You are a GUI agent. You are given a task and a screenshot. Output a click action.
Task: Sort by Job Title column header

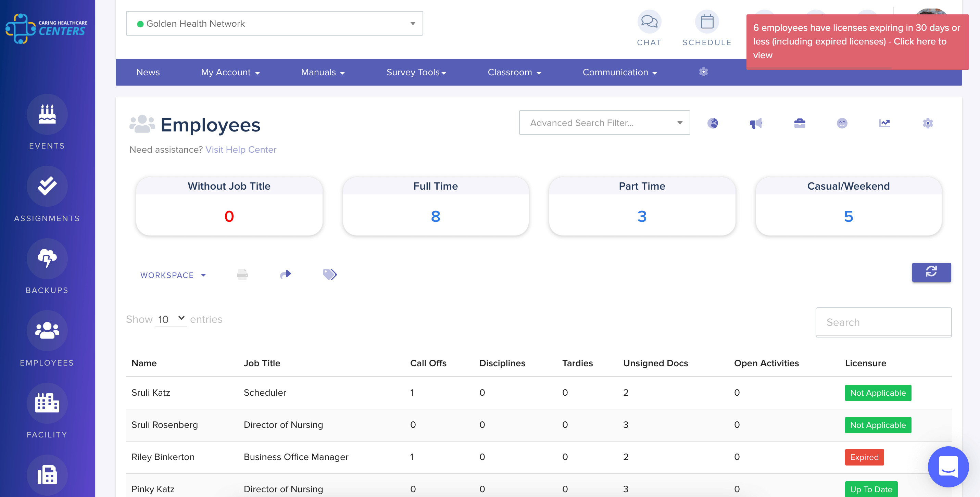click(262, 363)
